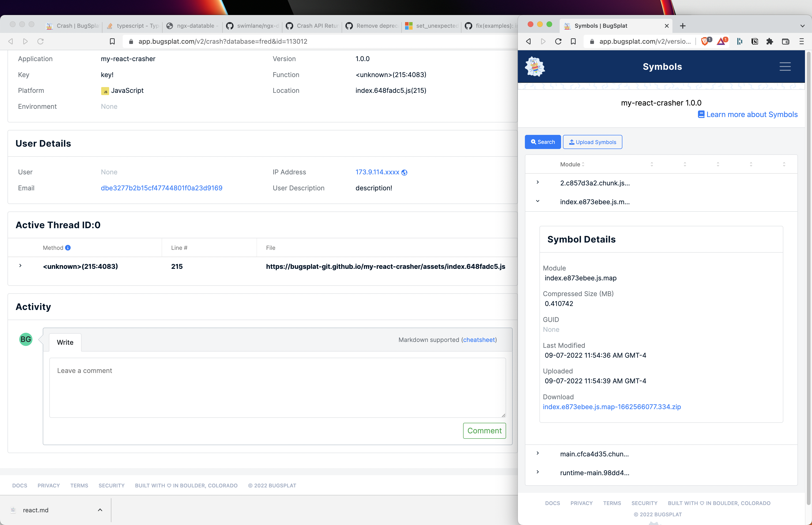Click the Upload Symbols button

(x=593, y=142)
